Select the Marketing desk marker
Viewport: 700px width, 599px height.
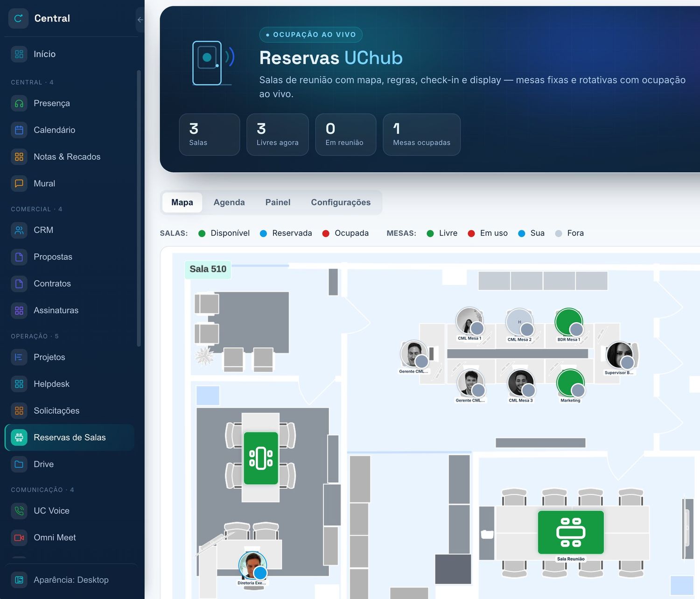point(570,384)
